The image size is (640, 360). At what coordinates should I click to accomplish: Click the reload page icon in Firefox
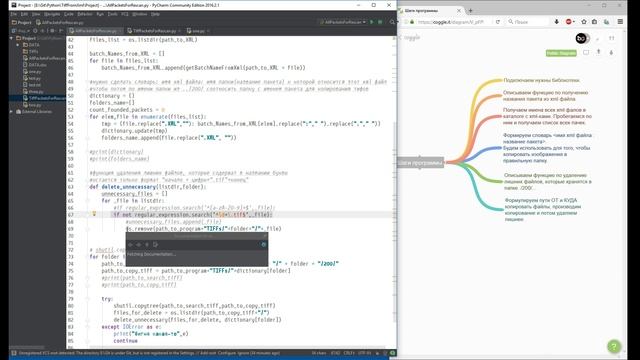pyautogui.click(x=498, y=22)
